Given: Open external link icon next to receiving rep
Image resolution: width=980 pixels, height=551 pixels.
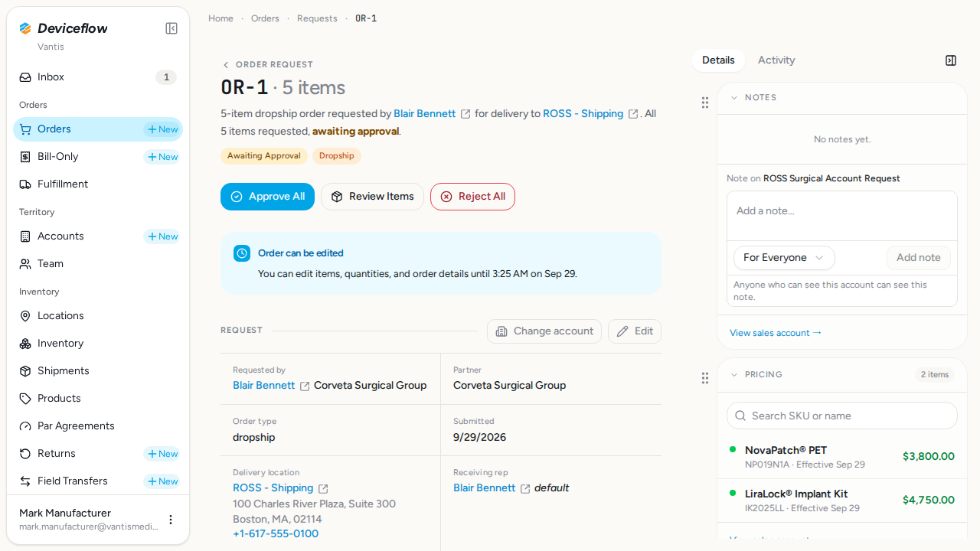Looking at the screenshot, I should click(x=525, y=488).
